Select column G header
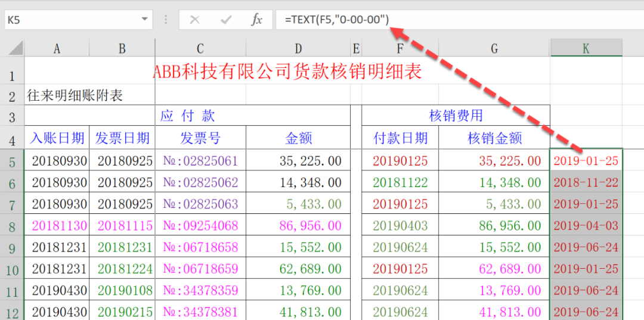The width and height of the screenshot is (644, 320). (494, 48)
